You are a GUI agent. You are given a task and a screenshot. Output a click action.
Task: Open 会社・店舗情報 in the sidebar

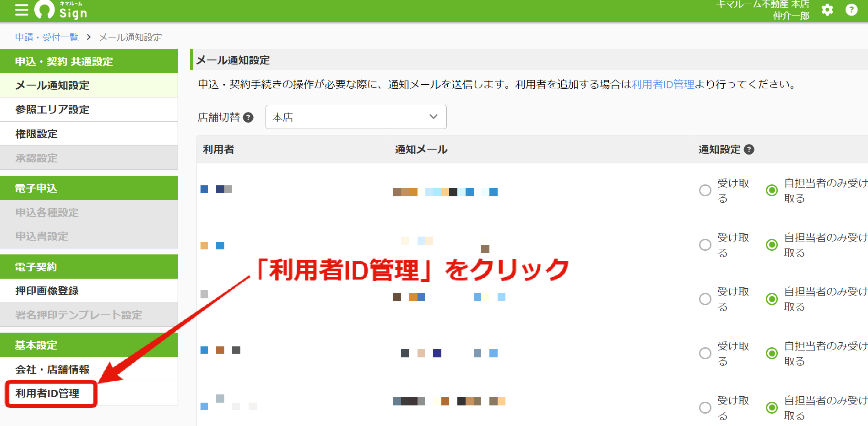tap(89, 369)
